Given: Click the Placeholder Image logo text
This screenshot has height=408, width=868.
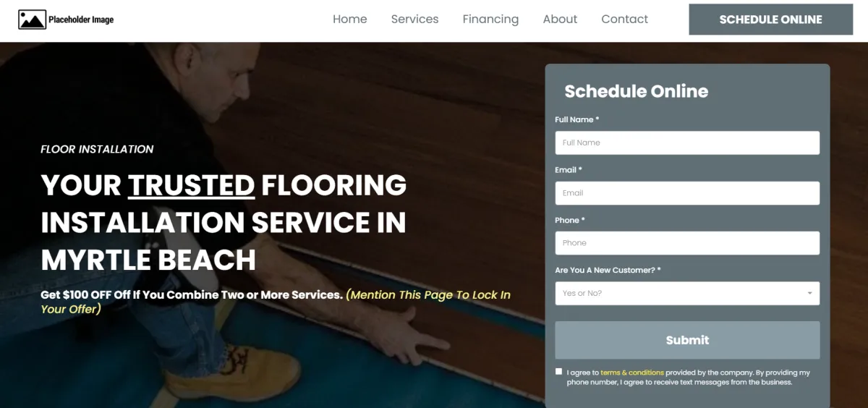Looking at the screenshot, I should click(x=81, y=20).
